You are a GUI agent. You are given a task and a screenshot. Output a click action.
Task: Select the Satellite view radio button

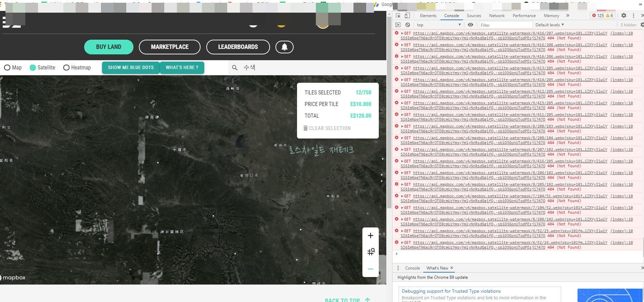[x=33, y=68]
